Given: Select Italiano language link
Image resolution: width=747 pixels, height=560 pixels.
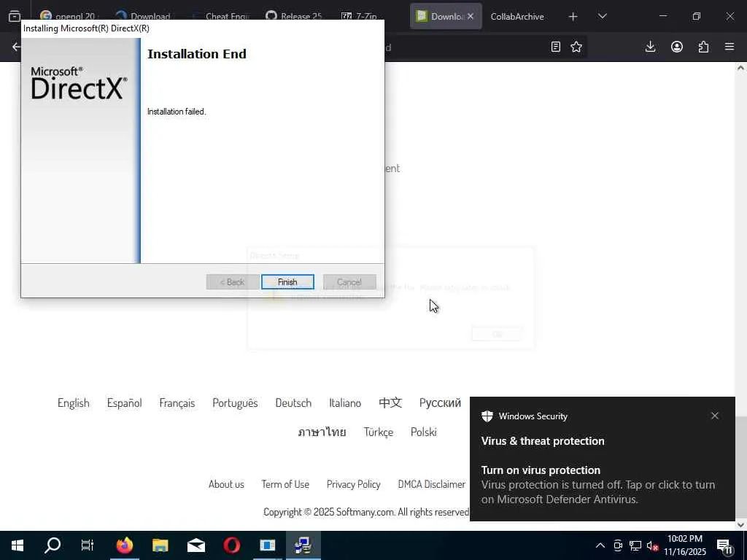Looking at the screenshot, I should point(345,402).
